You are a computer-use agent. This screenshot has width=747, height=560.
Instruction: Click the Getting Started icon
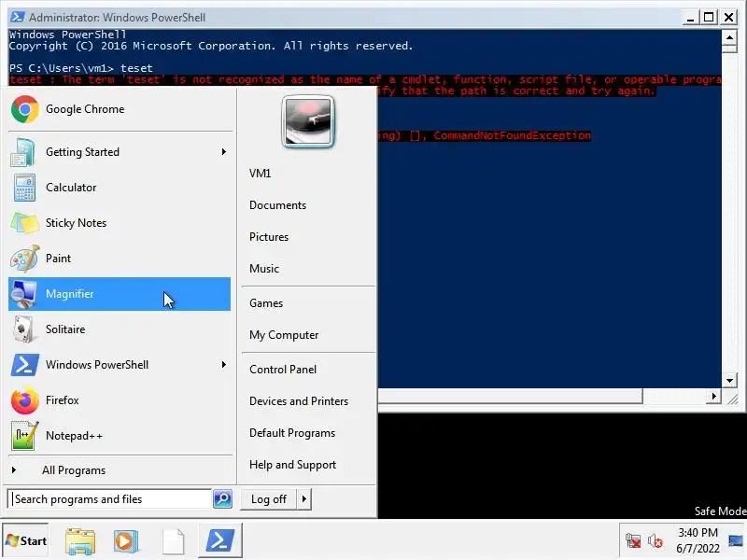pos(22,152)
